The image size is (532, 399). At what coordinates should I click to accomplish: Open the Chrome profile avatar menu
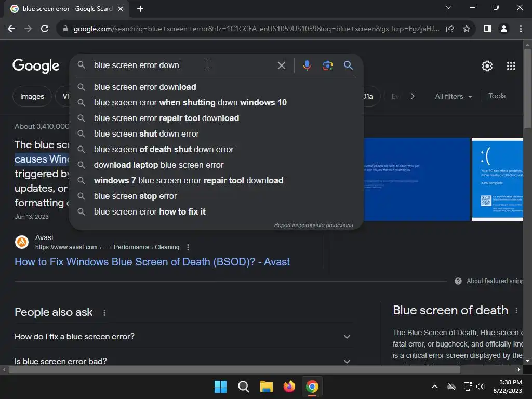(504, 29)
